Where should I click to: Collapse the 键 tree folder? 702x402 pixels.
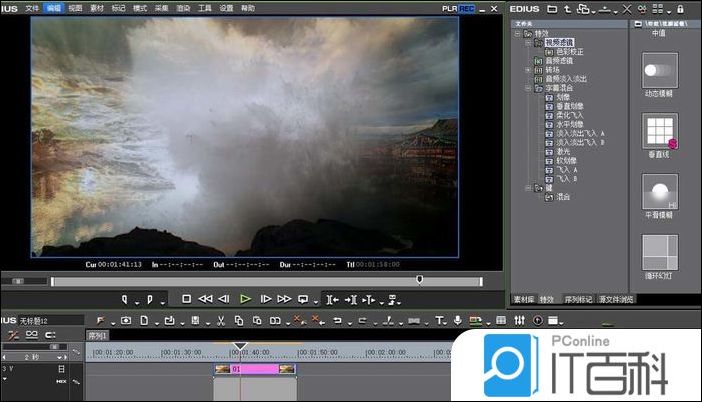(x=527, y=186)
